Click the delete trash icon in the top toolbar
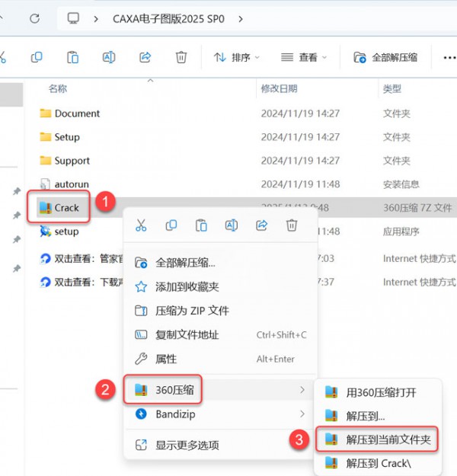 coord(181,57)
